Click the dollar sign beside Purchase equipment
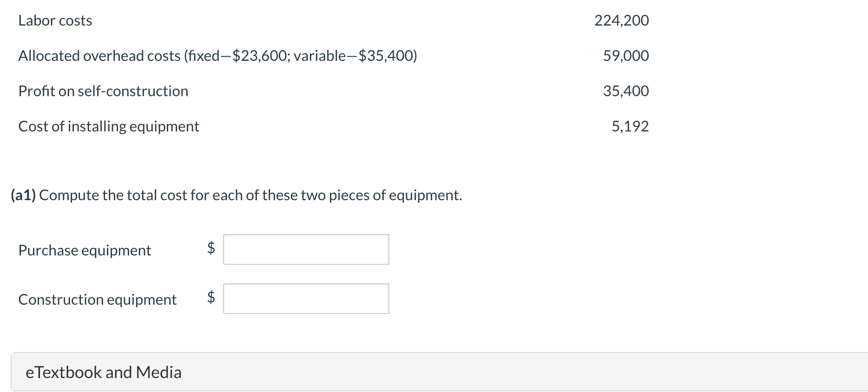The height and width of the screenshot is (392, 868). tap(211, 248)
